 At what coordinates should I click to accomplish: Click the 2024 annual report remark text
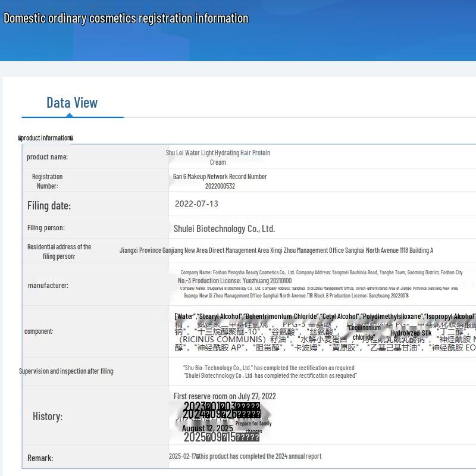coord(245,456)
